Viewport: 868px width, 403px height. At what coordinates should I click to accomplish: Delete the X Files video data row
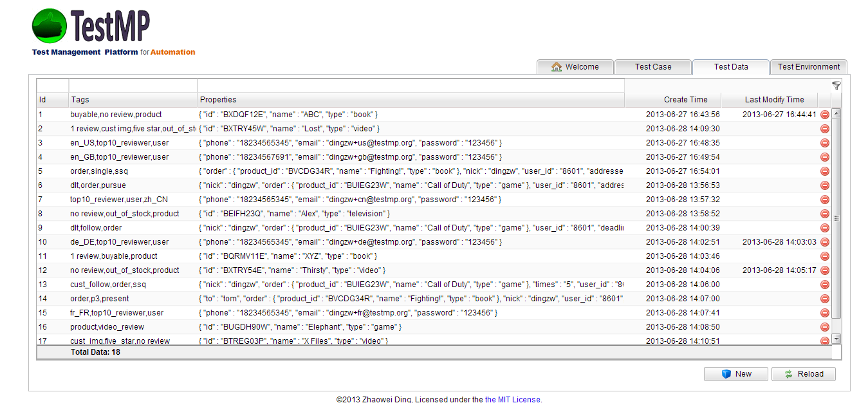(x=824, y=341)
